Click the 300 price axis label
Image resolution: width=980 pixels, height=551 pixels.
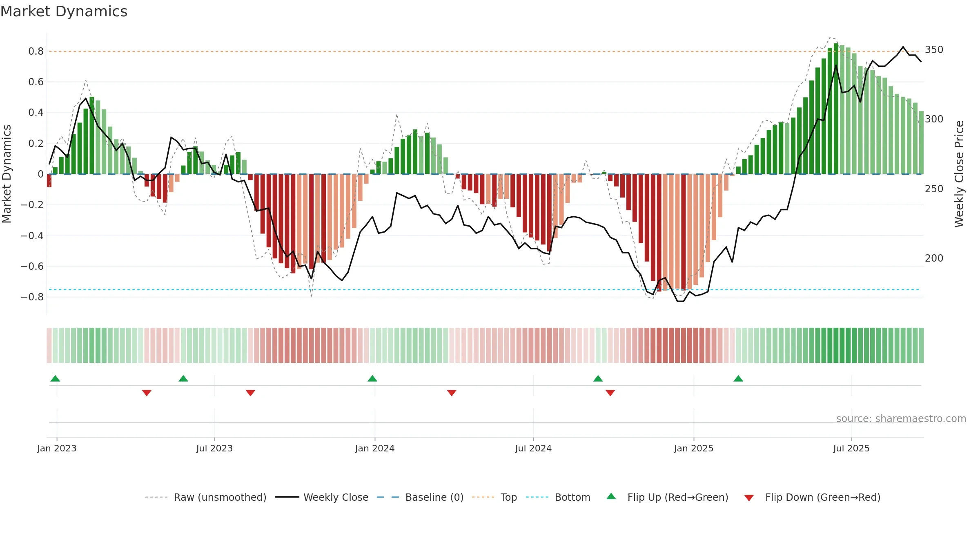[934, 119]
